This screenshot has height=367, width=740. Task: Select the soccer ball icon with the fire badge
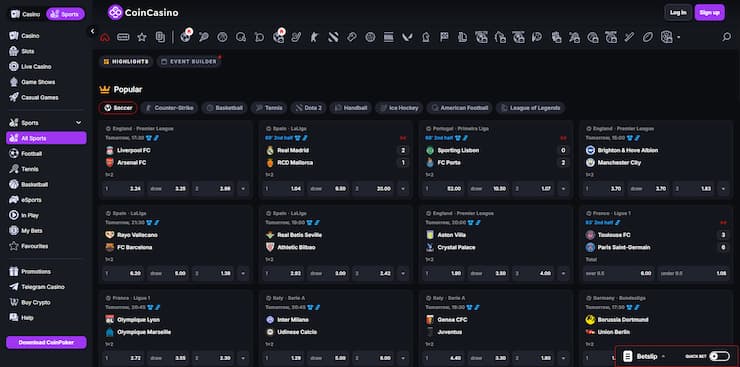tap(185, 36)
